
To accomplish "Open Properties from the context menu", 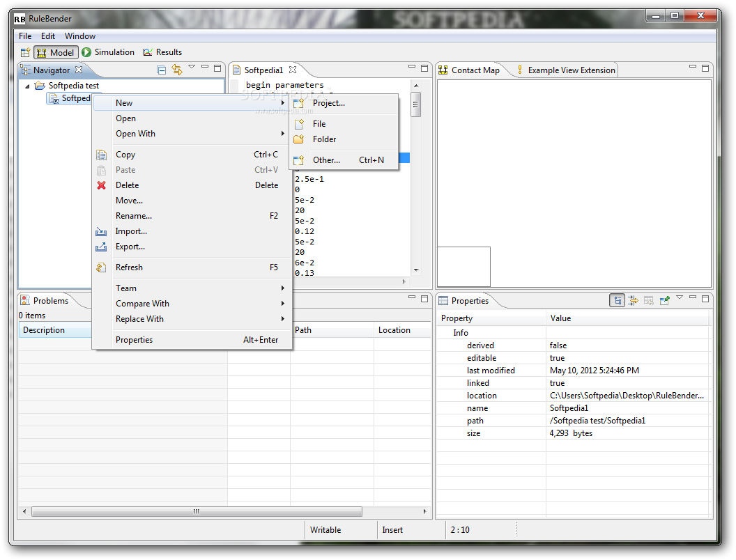I will click(192, 340).
